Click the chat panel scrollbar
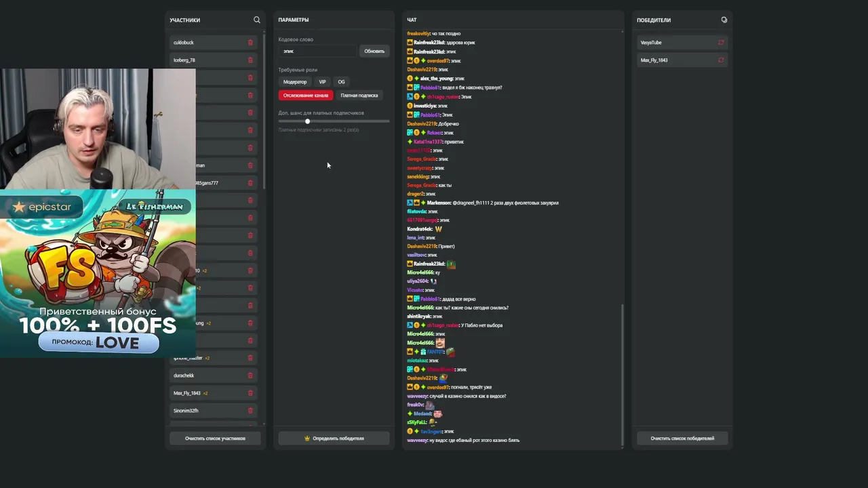The image size is (868, 488). click(622, 375)
